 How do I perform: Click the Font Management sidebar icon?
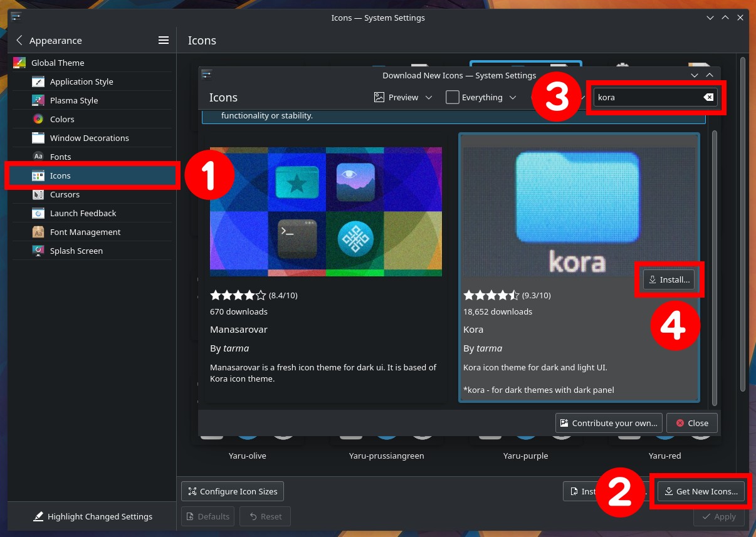tap(38, 232)
